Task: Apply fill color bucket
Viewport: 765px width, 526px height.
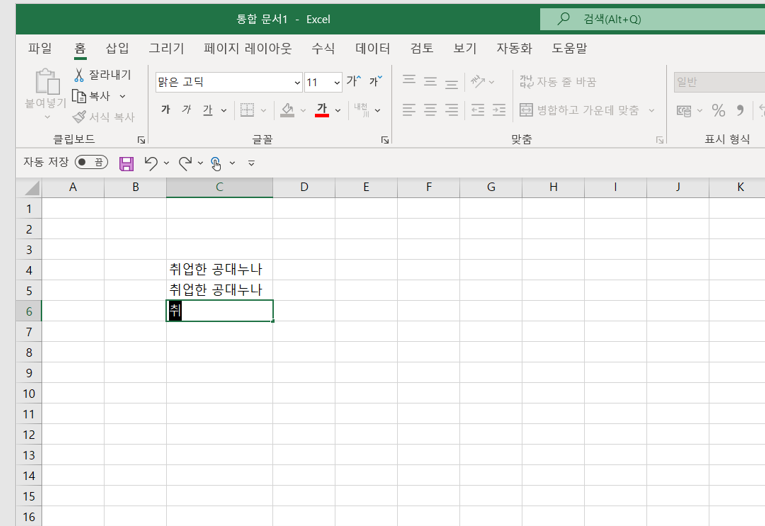Action: pyautogui.click(x=287, y=110)
